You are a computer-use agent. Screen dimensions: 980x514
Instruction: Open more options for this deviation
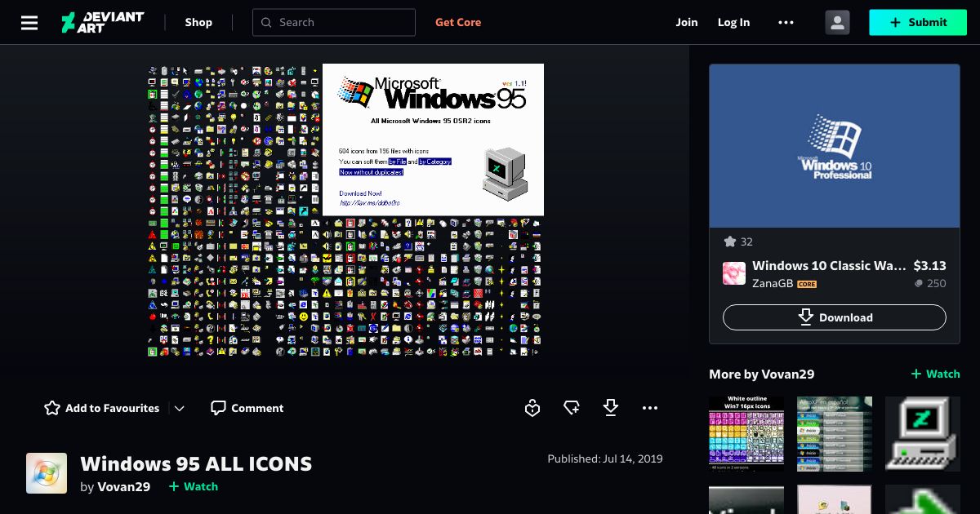pyautogui.click(x=650, y=407)
